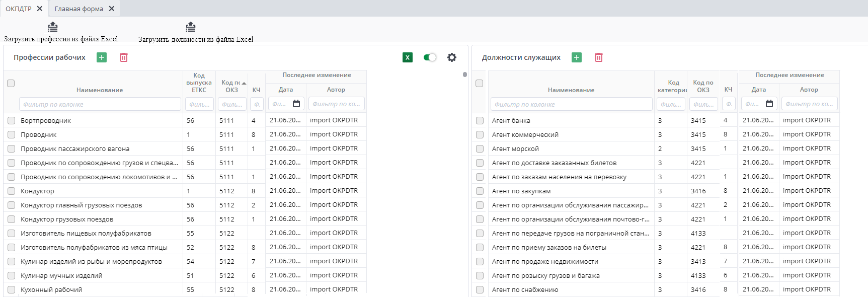Click the Автор header in positions table

[x=809, y=90]
